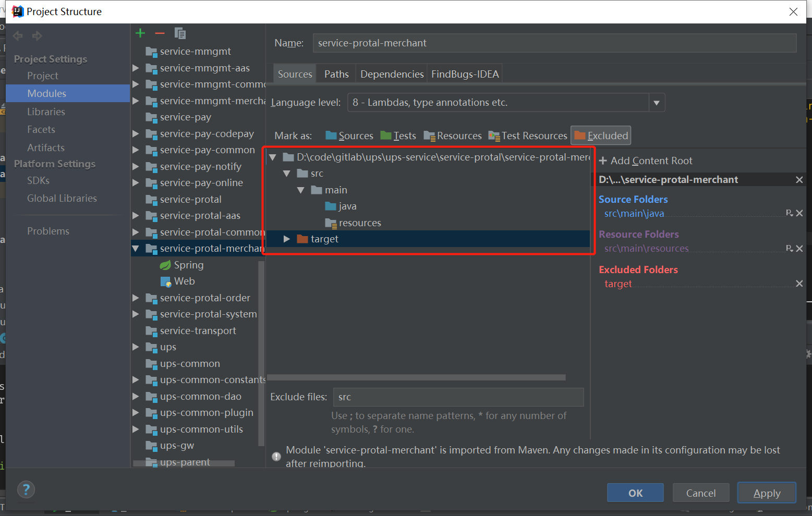
Task: Collapse the D:\code\gitlab content root node
Action: click(x=273, y=157)
